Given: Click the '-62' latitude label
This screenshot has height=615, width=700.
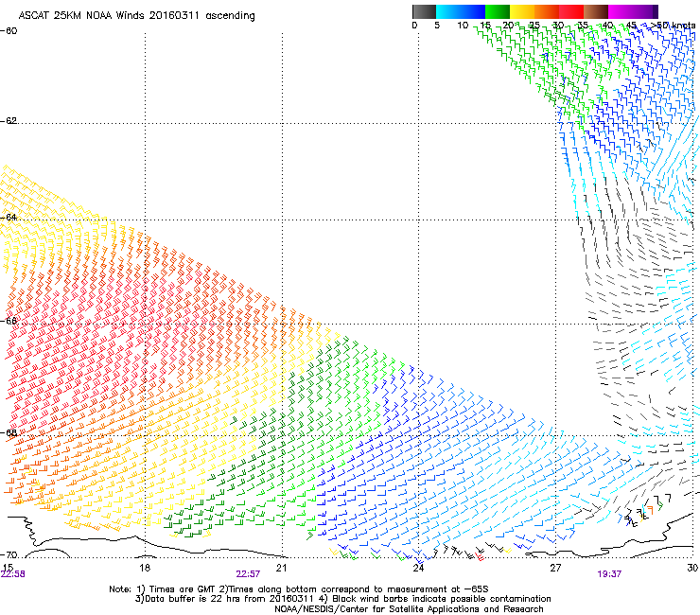Looking at the screenshot, I should pyautogui.click(x=9, y=121).
